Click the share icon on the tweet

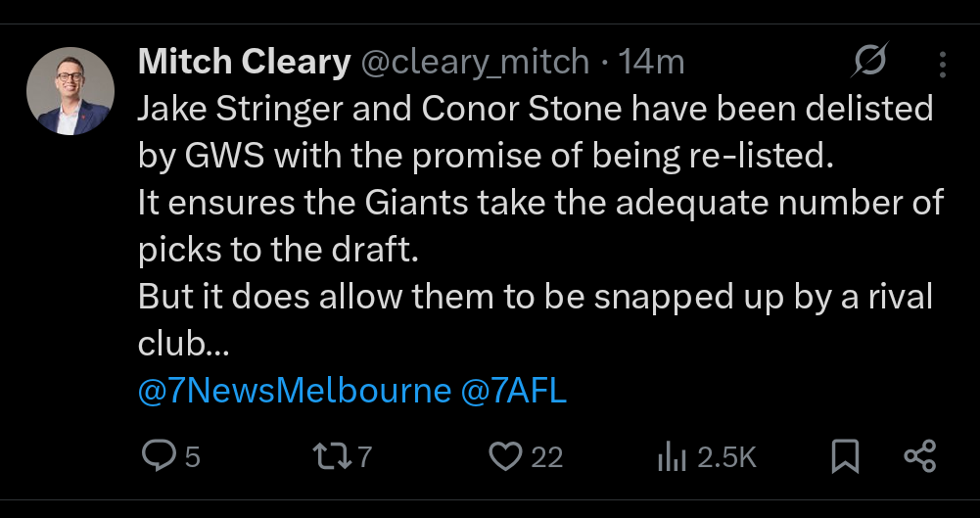click(919, 456)
